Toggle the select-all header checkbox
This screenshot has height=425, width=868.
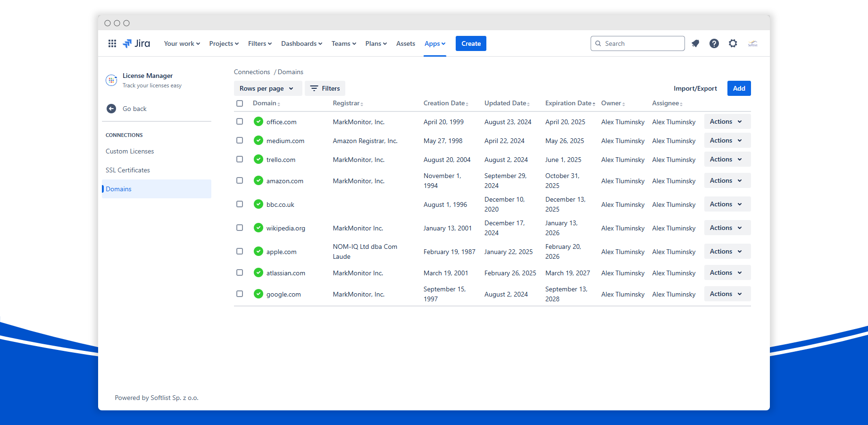(x=240, y=103)
